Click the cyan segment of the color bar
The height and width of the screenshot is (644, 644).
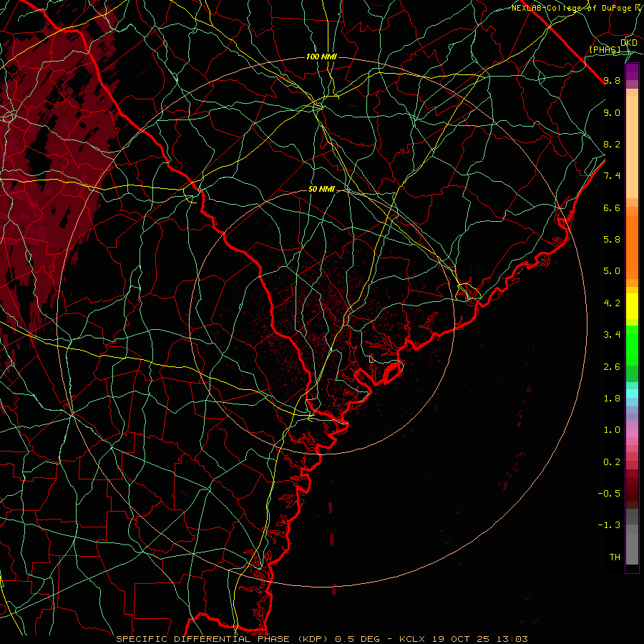pos(632,394)
